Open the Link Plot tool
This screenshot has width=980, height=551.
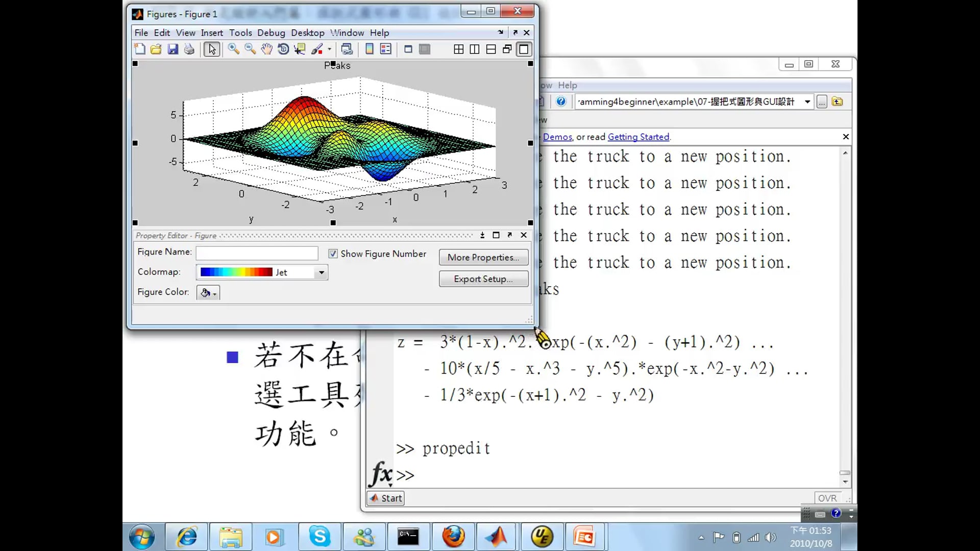click(x=348, y=49)
